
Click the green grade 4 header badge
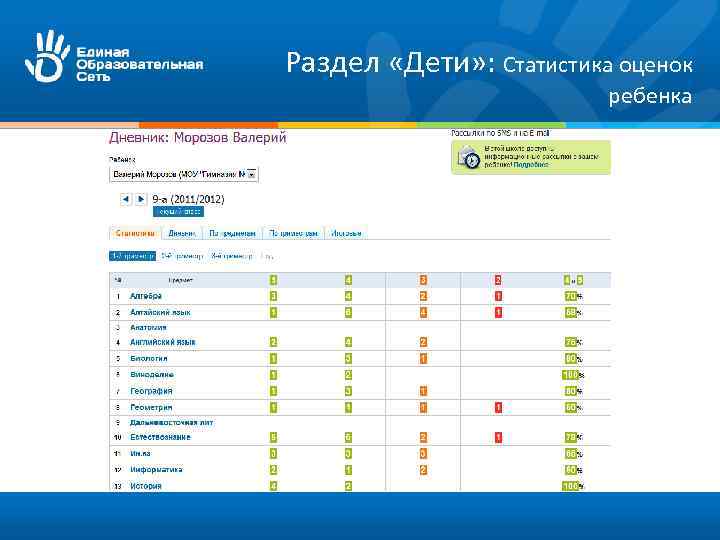tap(348, 280)
